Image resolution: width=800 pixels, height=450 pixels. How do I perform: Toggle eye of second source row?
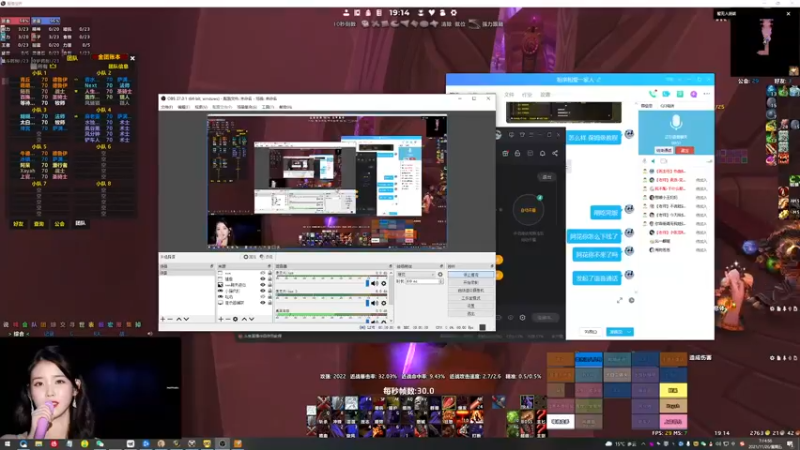click(263, 279)
